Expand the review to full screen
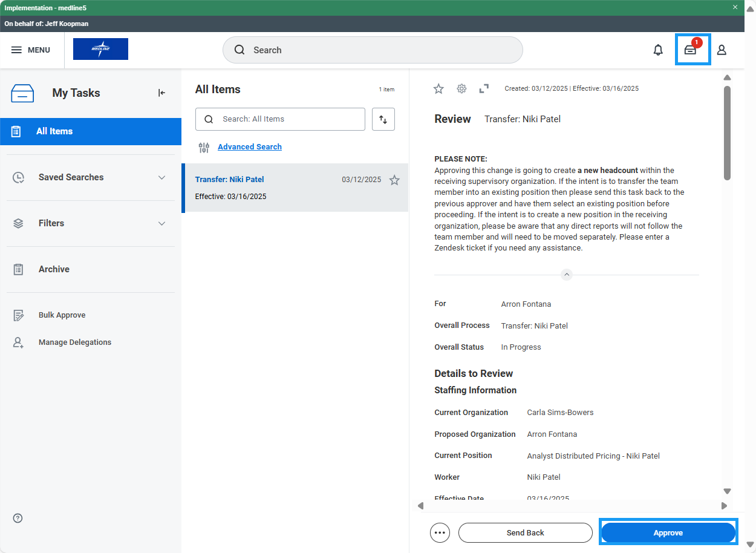 483,88
